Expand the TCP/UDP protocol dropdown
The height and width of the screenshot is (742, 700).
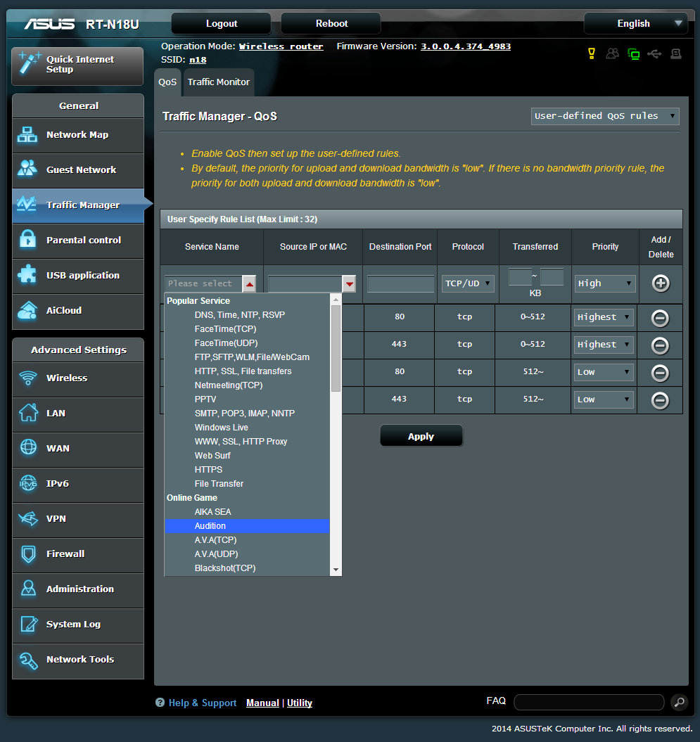coord(468,283)
